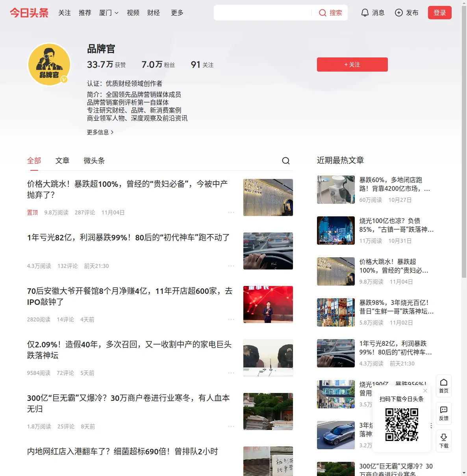This screenshot has height=476, width=467.
Task: Click 25评论 under 300亿"巨无霸" article
Action: pos(66,426)
